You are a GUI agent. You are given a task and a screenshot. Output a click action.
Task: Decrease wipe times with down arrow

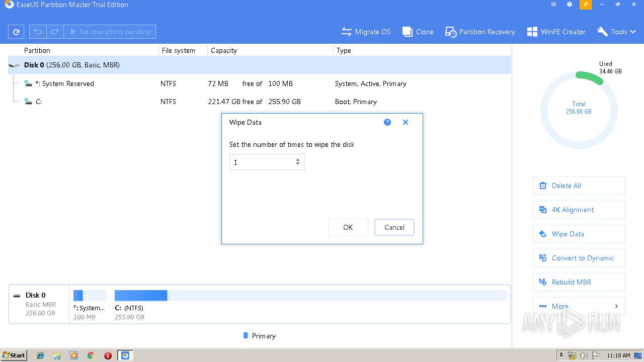298,164
